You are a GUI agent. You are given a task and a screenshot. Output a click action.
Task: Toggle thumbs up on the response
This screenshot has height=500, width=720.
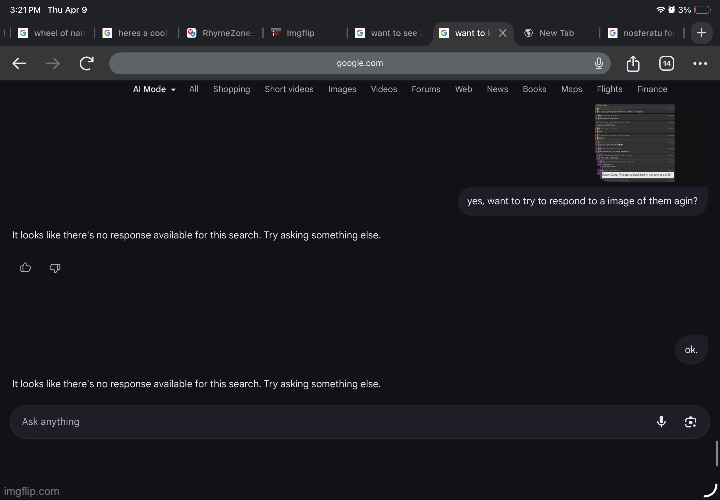(25, 267)
